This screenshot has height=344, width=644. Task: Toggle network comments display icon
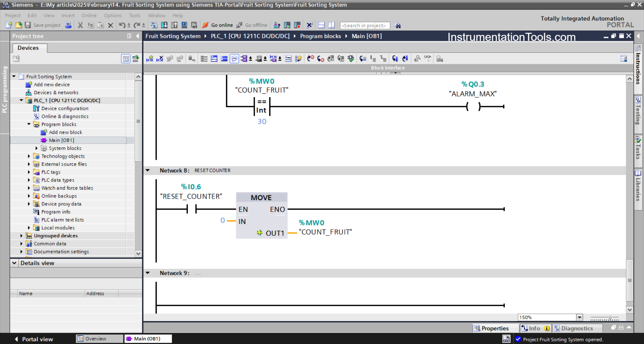pyautogui.click(x=288, y=59)
